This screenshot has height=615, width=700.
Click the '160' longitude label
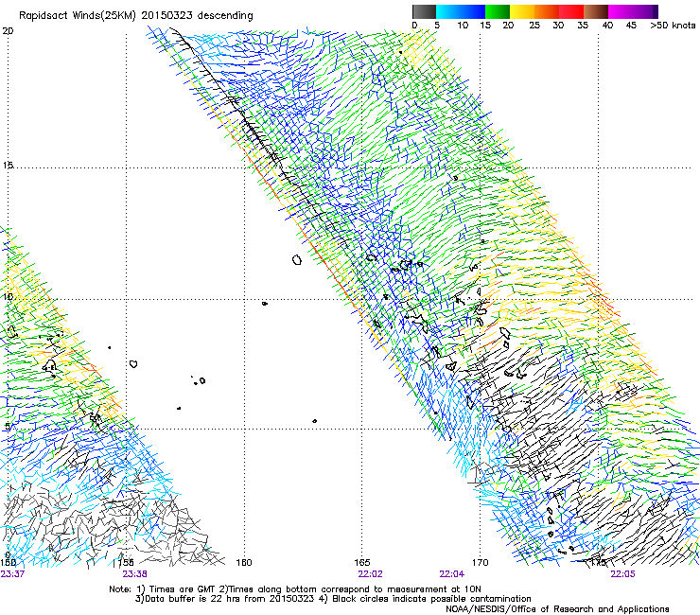pos(244,562)
